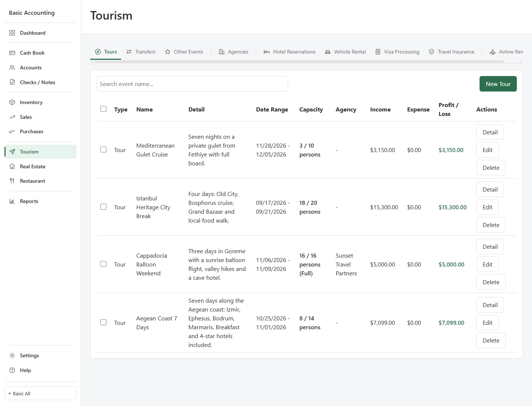Toggle the select-all checkbox in table header
The image size is (532, 406).
click(103, 109)
